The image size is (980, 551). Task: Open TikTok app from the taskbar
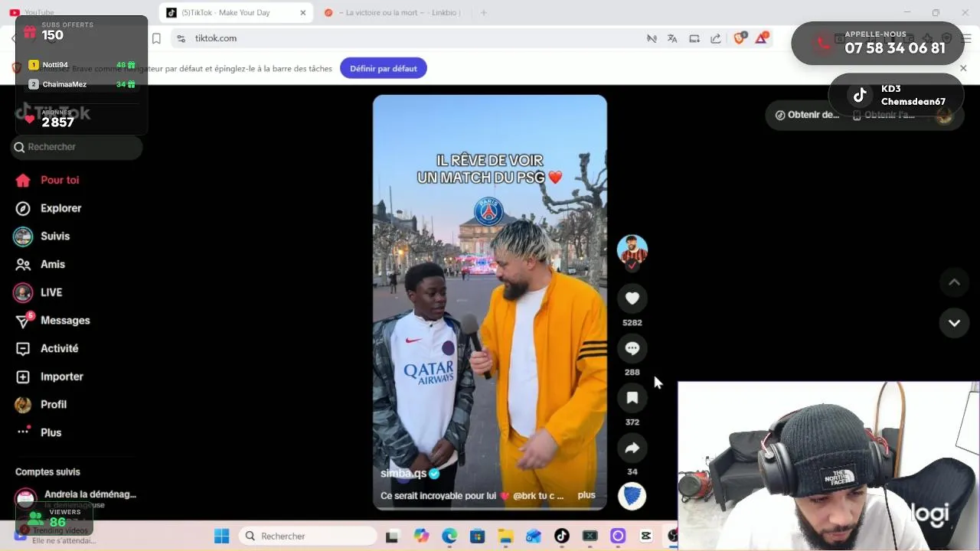tap(561, 536)
